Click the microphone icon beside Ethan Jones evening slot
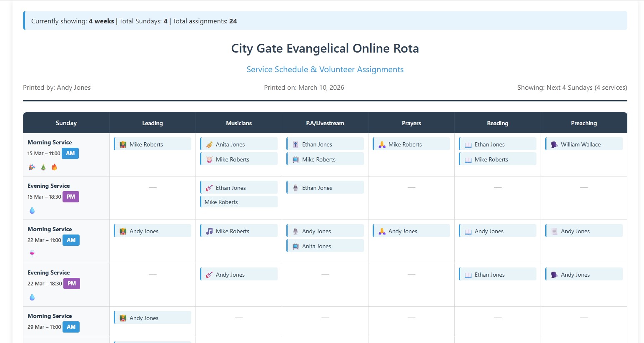This screenshot has width=644, height=343. pyautogui.click(x=296, y=187)
